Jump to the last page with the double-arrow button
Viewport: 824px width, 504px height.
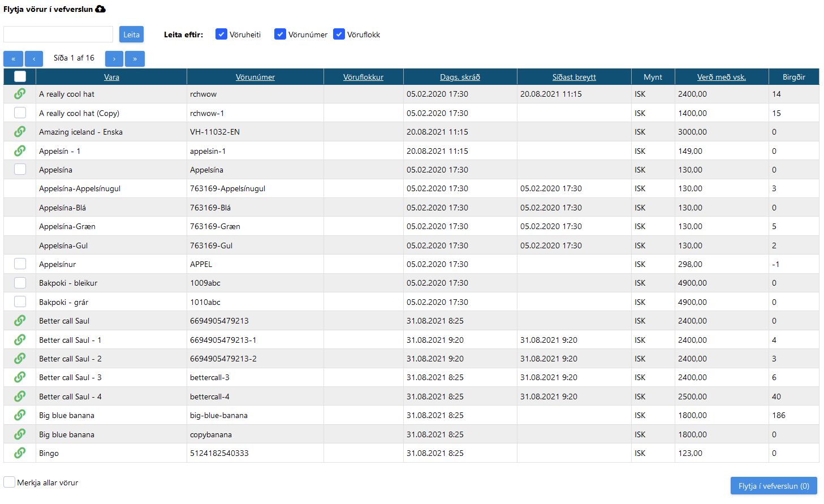[x=135, y=58]
